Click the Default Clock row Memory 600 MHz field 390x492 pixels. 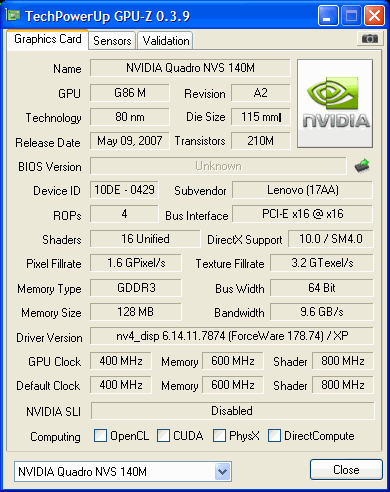233,385
